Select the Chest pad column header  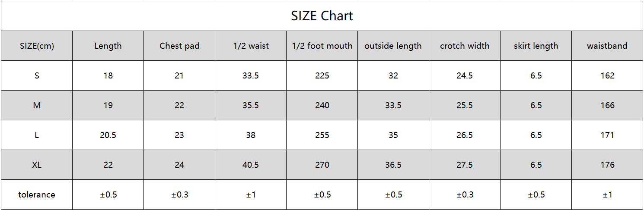[x=179, y=46]
